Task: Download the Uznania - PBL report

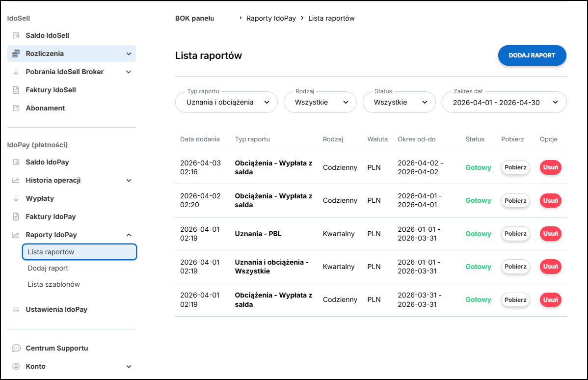Action: (515, 234)
